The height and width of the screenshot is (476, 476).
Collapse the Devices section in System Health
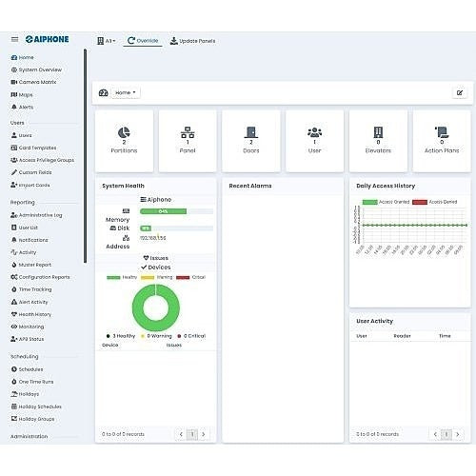click(x=156, y=268)
